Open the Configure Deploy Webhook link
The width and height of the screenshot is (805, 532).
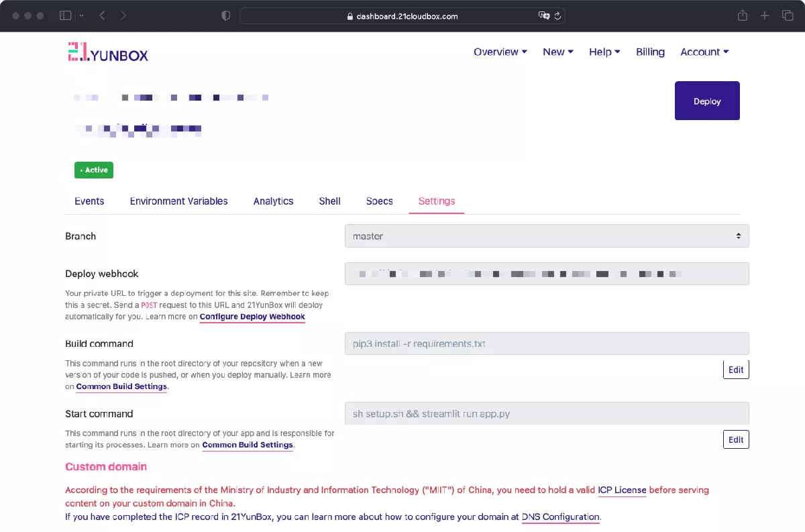pyautogui.click(x=252, y=317)
